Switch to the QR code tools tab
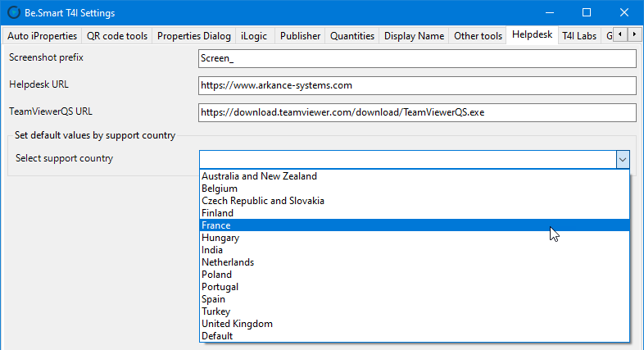 point(117,36)
